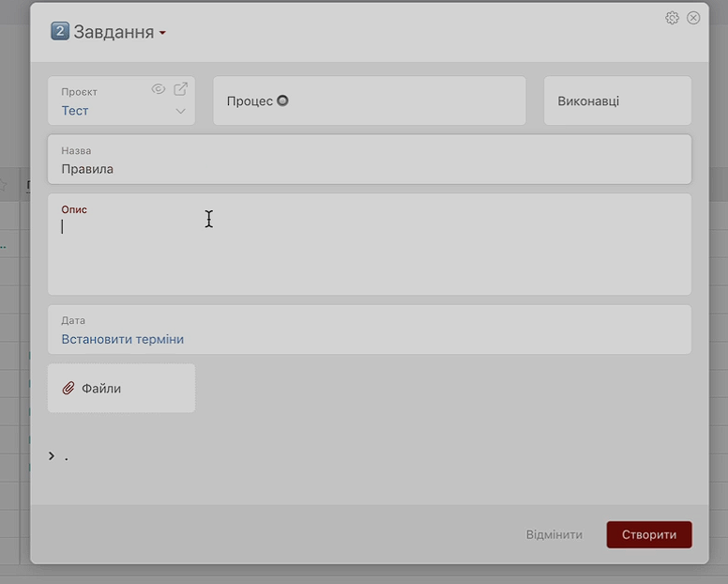Image resolution: width=728 pixels, height=584 pixels.
Task: Open the Завдання type dropdown arrow
Action: coord(162,34)
